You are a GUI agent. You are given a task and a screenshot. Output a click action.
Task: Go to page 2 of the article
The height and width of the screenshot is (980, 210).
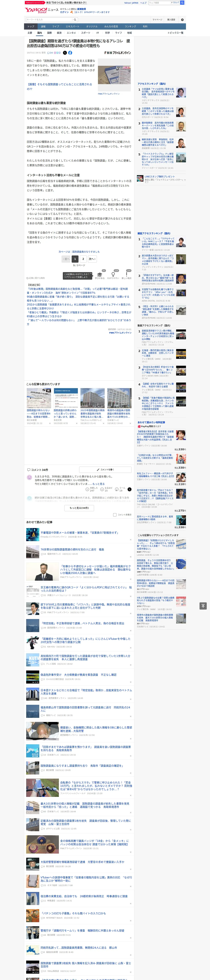[83, 259]
